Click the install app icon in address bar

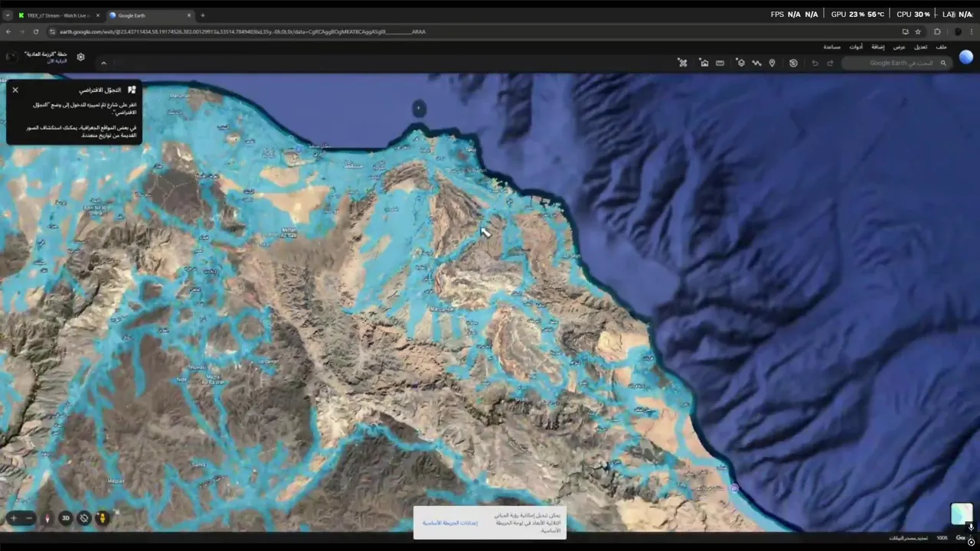(x=905, y=31)
